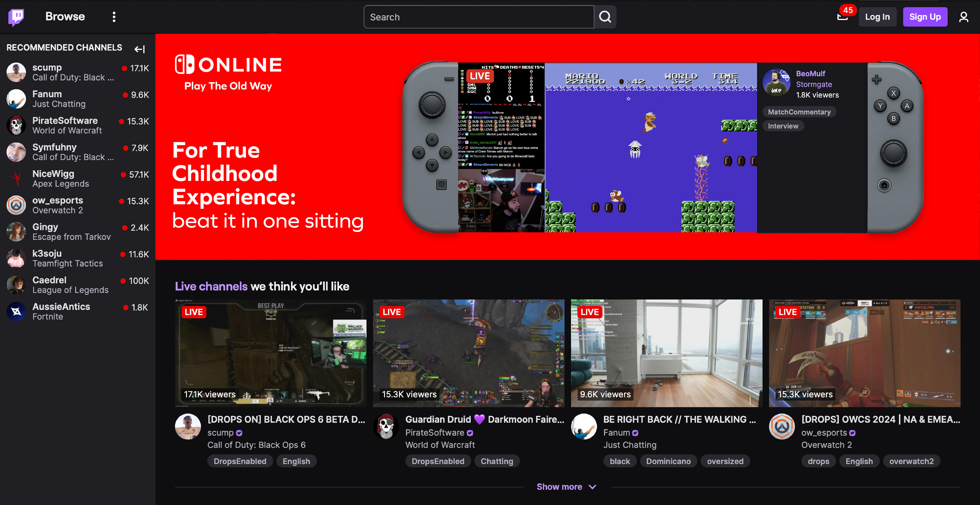The width and height of the screenshot is (980, 505).
Task: Open k3soju's avatar in the sidebar
Action: pyautogui.click(x=16, y=258)
